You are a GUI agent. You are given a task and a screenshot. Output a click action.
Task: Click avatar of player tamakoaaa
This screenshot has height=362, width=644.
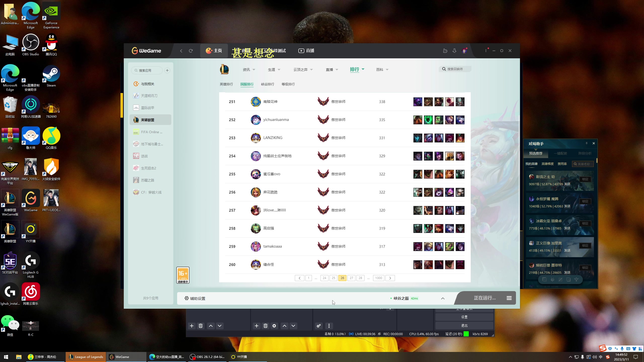[x=256, y=246]
